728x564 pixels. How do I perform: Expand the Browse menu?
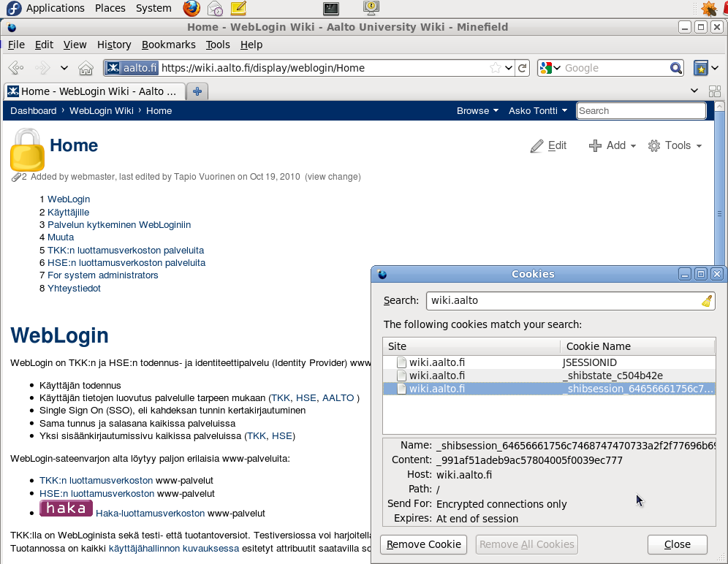(x=477, y=110)
